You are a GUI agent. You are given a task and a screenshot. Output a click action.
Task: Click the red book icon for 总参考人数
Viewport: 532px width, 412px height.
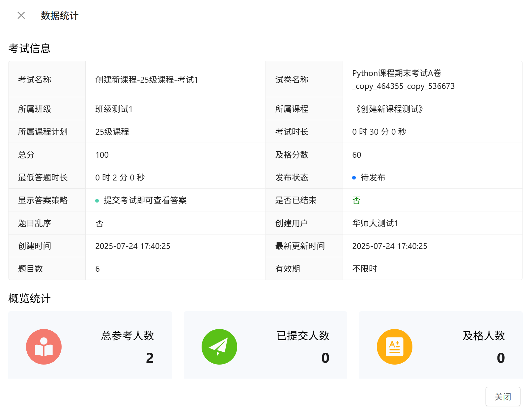pos(44,347)
